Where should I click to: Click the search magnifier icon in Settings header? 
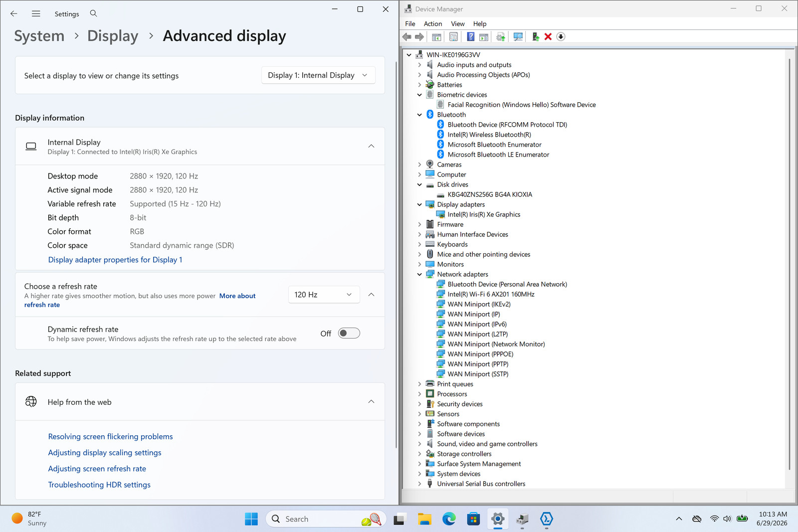(93, 13)
